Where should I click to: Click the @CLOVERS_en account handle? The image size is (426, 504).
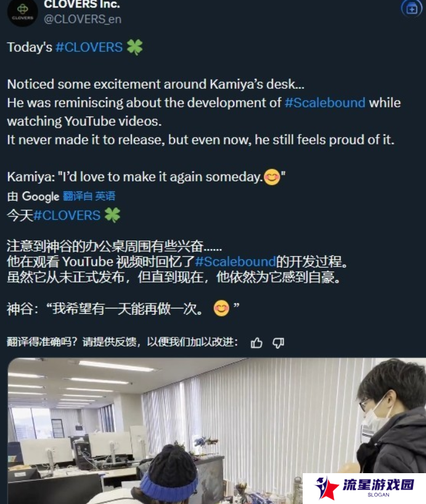click(x=83, y=19)
